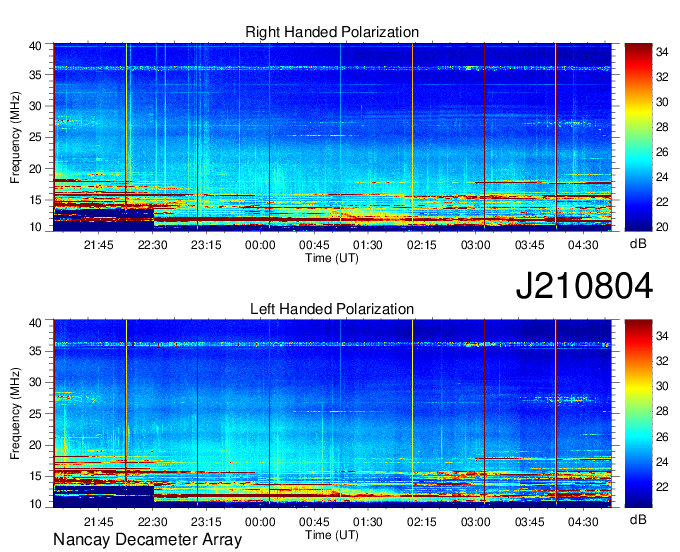Click the 30 MHz tick of Left Handed plot
This screenshot has height=552, width=680.
tap(35, 382)
